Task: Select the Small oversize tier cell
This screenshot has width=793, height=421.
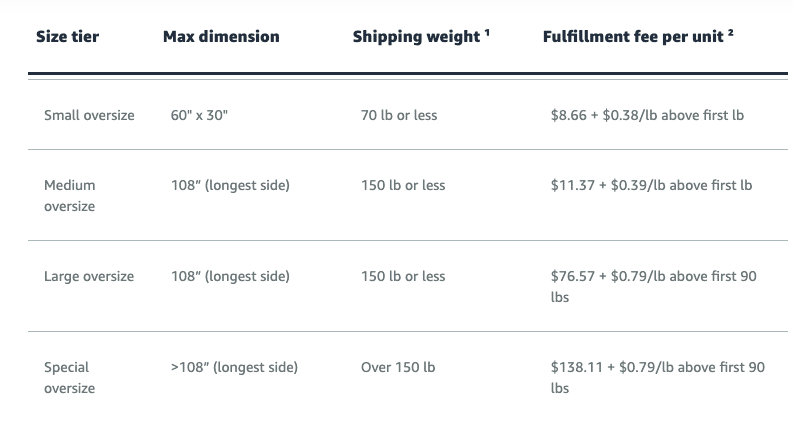Action: click(89, 115)
